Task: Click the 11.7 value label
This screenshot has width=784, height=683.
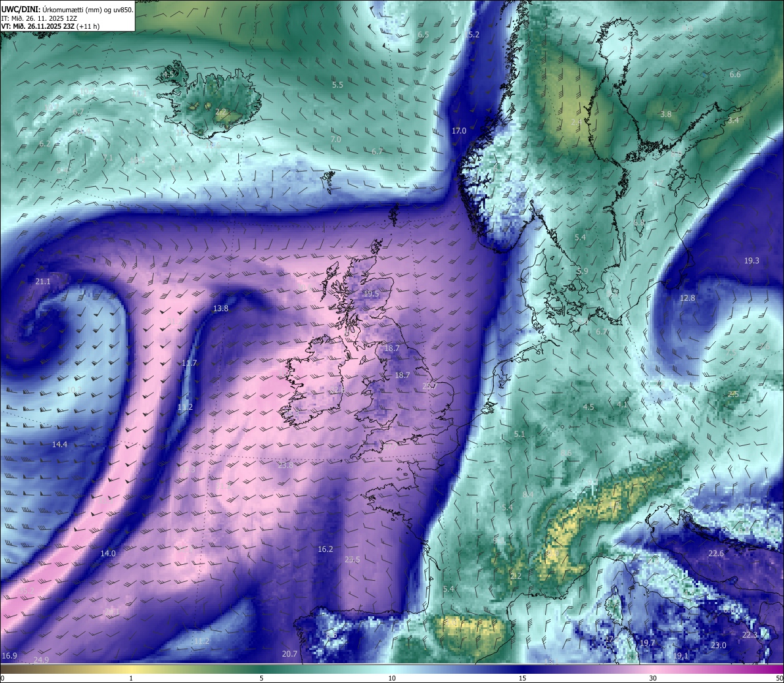Action: [x=189, y=363]
